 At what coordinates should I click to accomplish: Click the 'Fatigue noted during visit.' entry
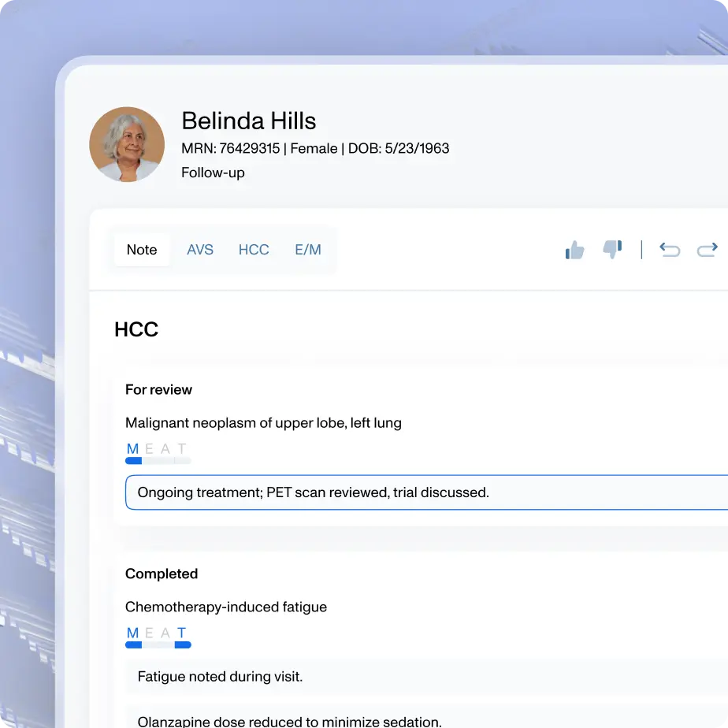[427, 677]
